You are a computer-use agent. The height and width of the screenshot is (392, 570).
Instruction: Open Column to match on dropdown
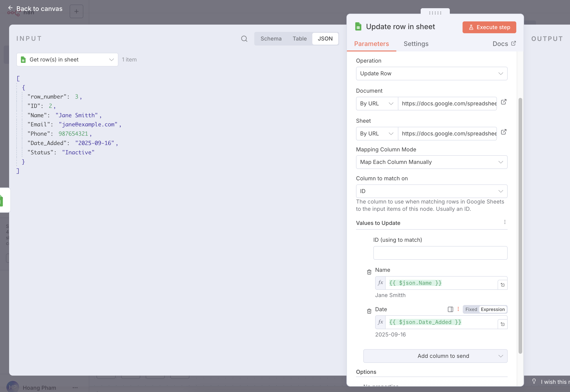tap(432, 191)
